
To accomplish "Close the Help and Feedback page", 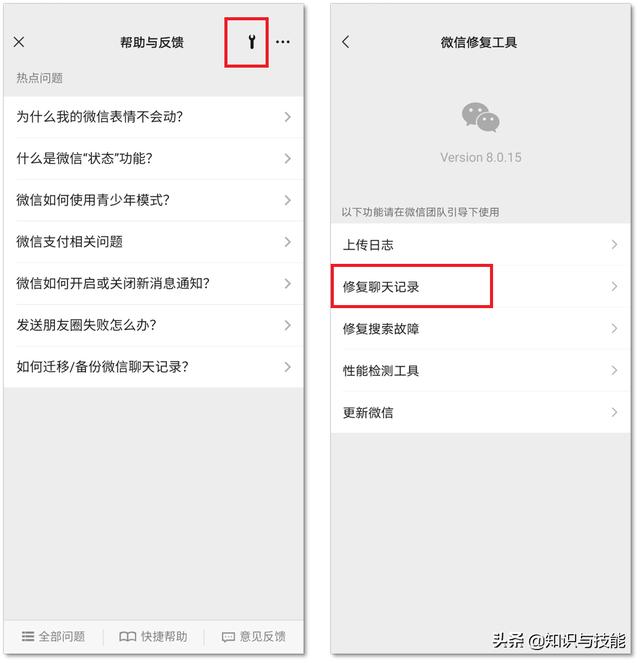I will [x=19, y=42].
